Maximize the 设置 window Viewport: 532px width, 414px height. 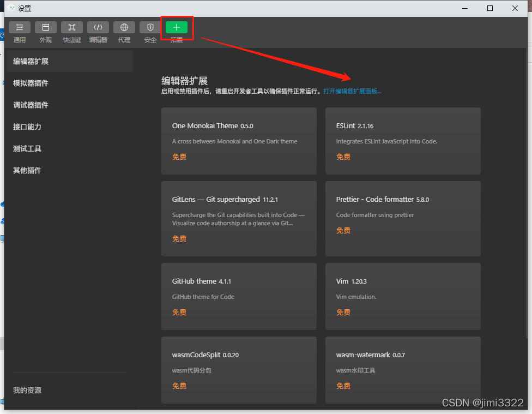pos(490,8)
